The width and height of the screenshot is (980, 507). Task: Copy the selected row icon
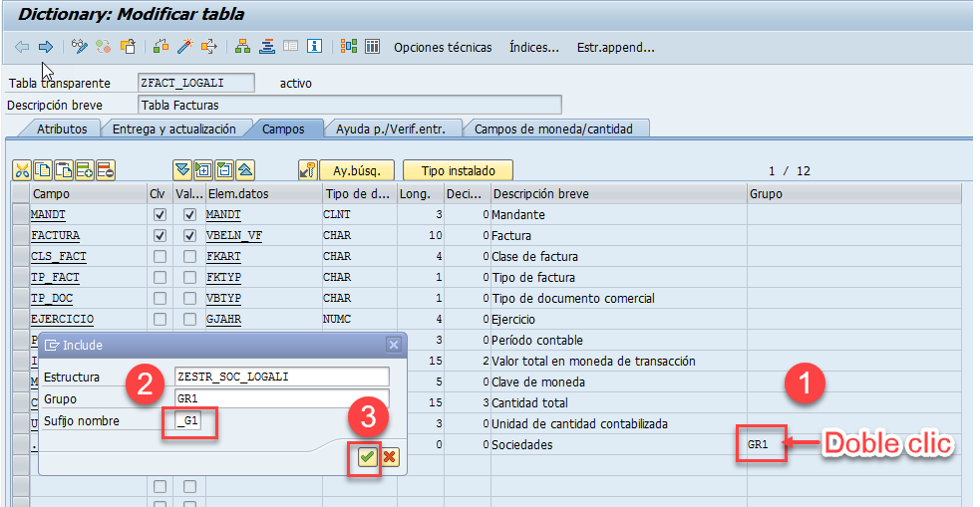coord(43,170)
